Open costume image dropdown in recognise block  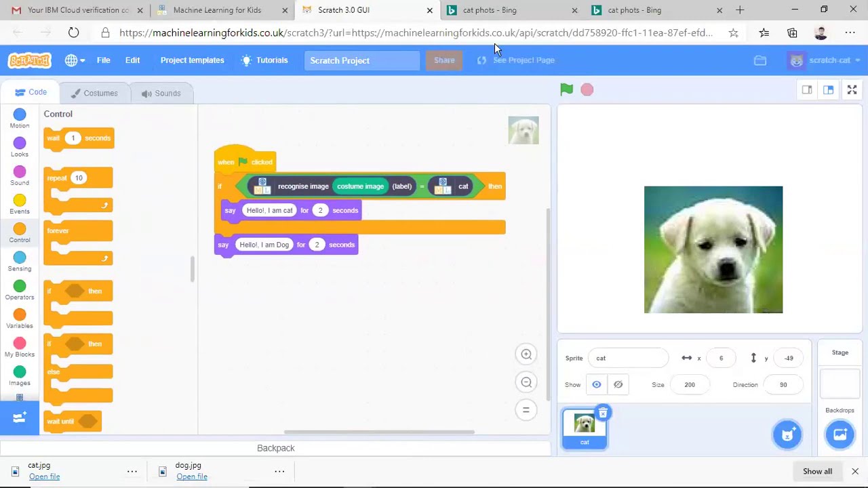tap(361, 186)
